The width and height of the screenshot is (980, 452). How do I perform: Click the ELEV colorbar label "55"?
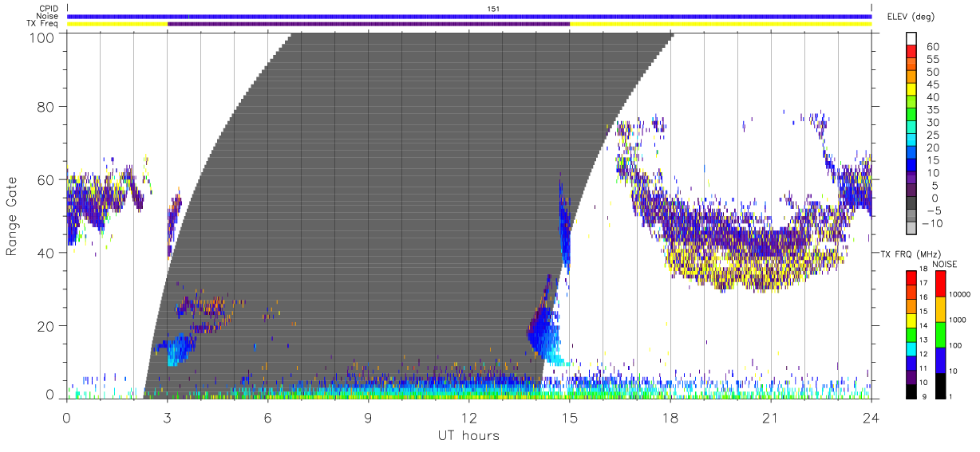[932, 60]
